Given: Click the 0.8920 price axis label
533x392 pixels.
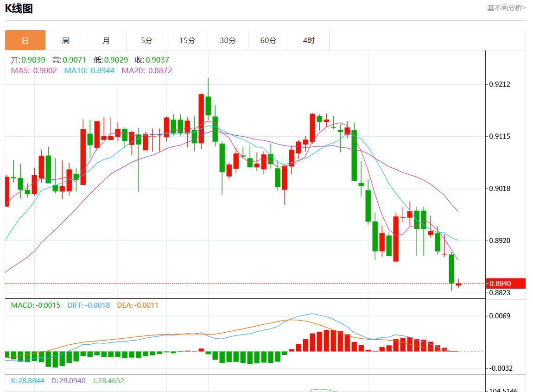Looking at the screenshot, I should click(500, 241).
